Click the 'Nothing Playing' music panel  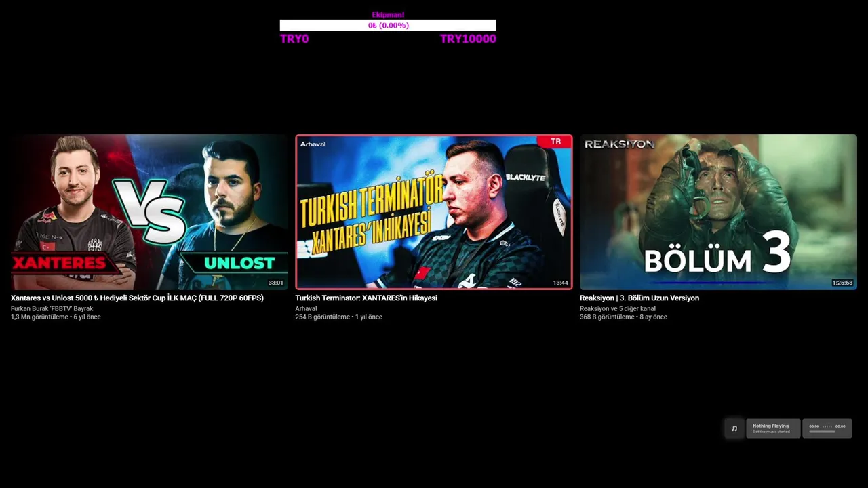point(773,428)
